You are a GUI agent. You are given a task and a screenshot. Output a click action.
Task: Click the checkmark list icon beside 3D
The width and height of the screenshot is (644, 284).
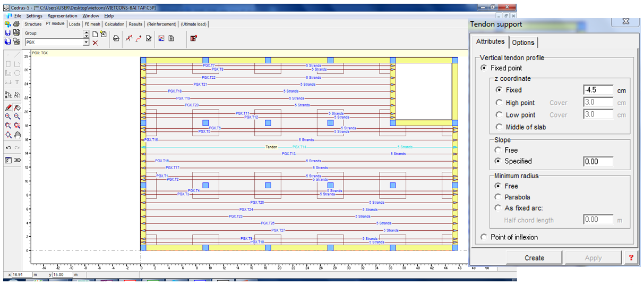click(x=8, y=160)
